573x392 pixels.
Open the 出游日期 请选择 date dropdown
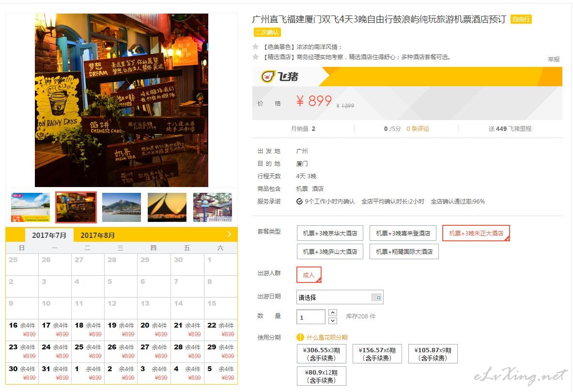pos(340,298)
